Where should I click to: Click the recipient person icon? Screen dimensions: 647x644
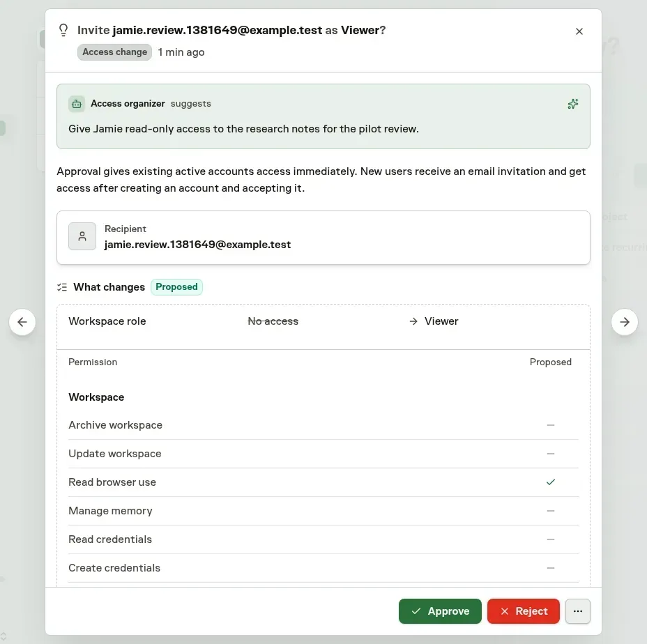(x=82, y=236)
